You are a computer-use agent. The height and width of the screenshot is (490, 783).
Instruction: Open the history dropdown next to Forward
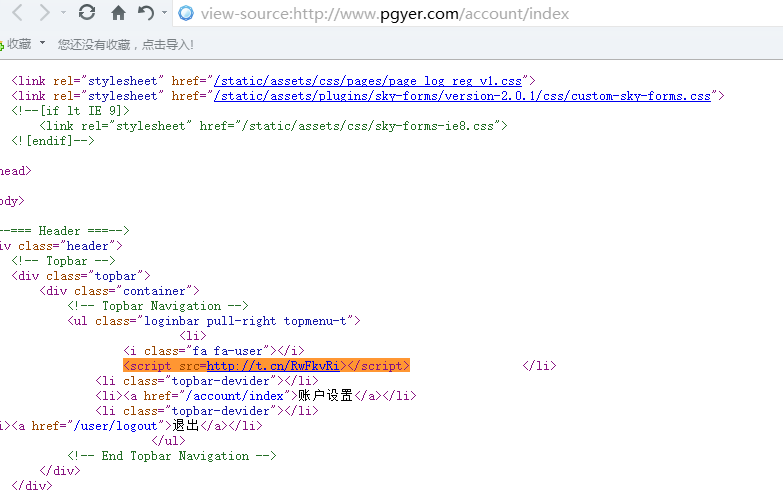pyautogui.click(x=63, y=12)
